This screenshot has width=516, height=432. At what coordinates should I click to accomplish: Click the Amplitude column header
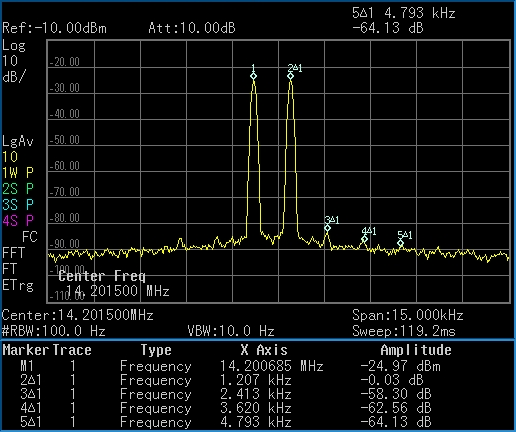click(x=416, y=350)
